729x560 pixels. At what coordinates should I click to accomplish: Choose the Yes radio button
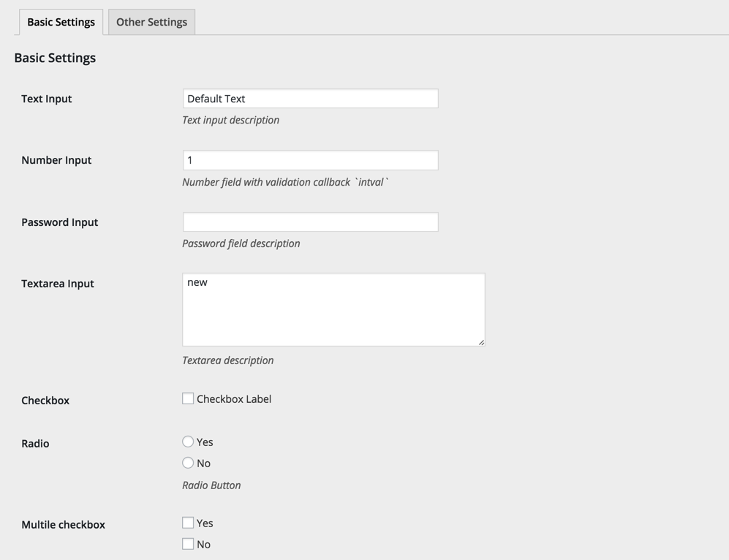coord(188,442)
